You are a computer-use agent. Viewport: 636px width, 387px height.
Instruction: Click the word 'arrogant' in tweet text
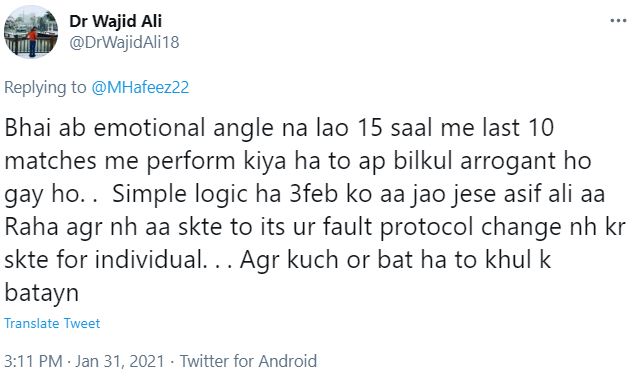pyautogui.click(x=506, y=162)
